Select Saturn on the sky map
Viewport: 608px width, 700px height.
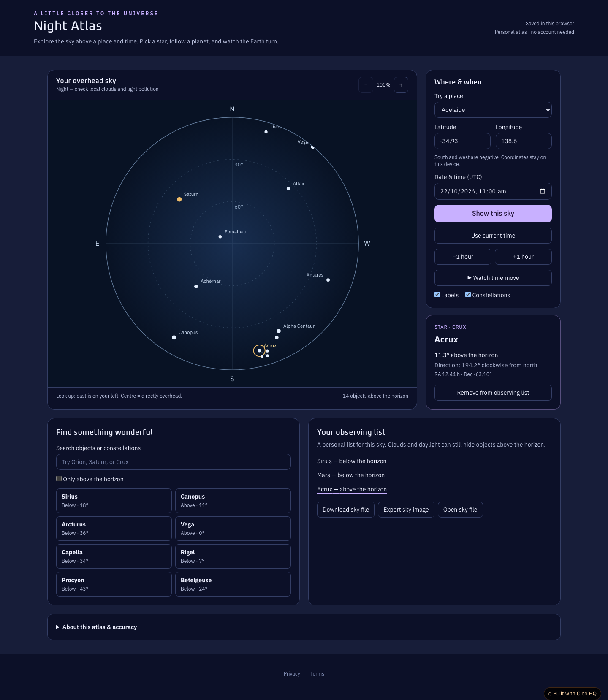pos(179,199)
